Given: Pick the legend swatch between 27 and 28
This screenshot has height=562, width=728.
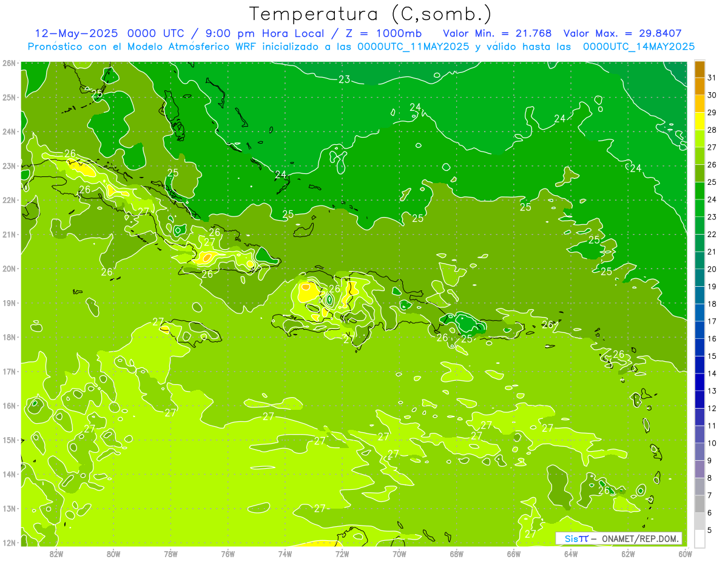Looking at the screenshot, I should tap(699, 138).
